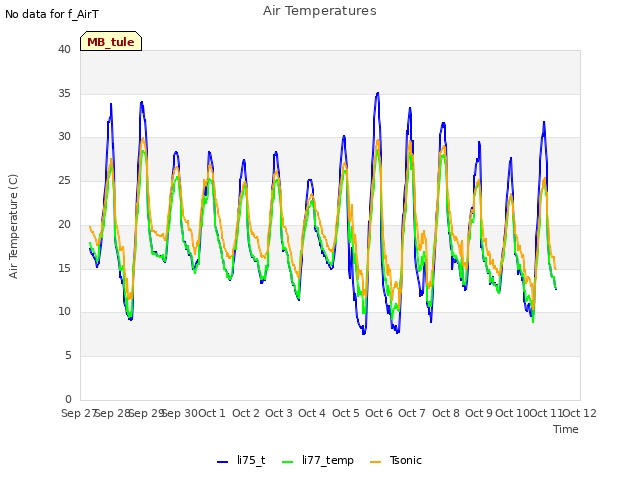Click the Oct 7 x-axis tick label
640x480 pixels.
click(412, 413)
